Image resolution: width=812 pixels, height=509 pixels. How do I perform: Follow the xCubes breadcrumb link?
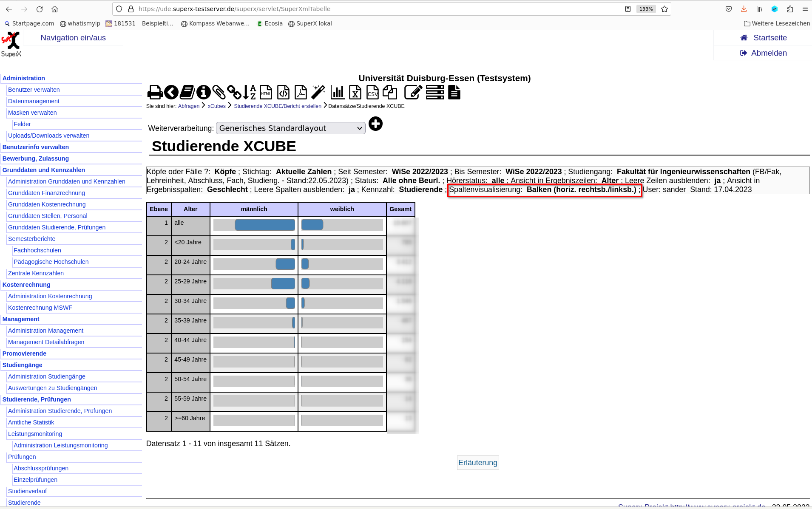(x=216, y=106)
